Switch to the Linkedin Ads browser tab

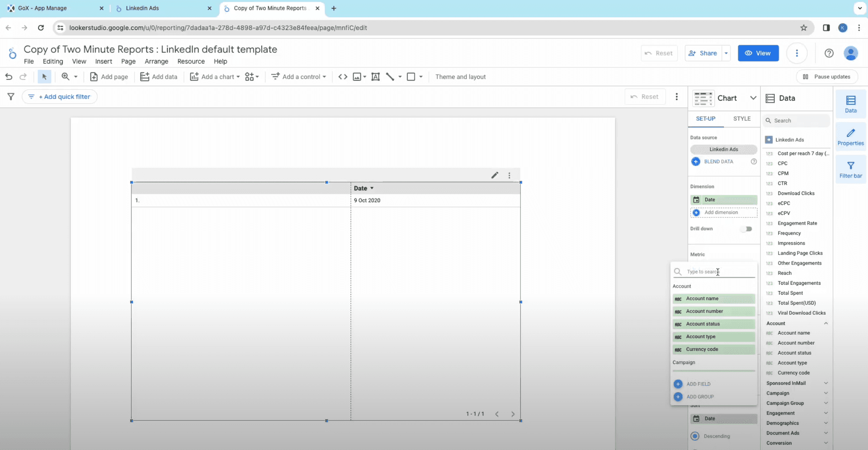point(163,8)
